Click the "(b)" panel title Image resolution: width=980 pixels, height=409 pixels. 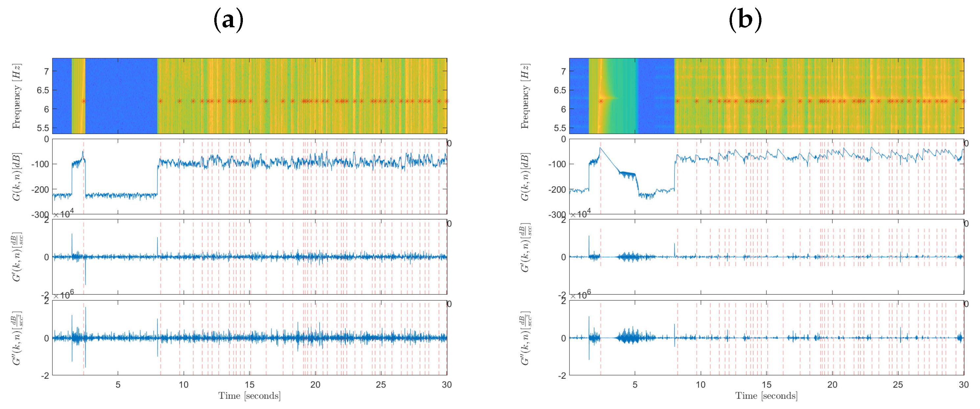[x=745, y=20]
